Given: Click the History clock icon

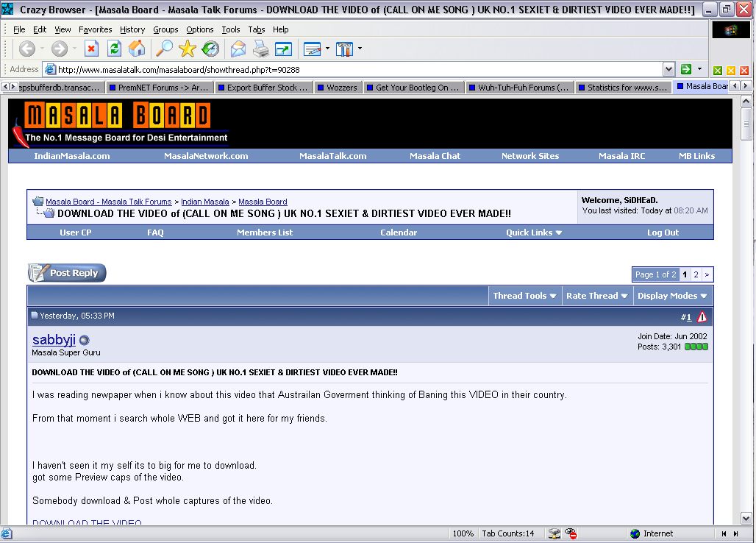Looking at the screenshot, I should (x=210, y=49).
